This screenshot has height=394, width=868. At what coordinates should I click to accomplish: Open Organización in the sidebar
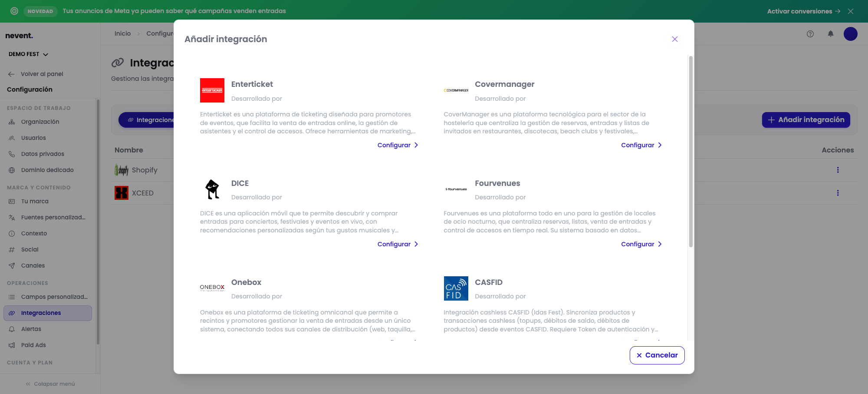(x=48, y=122)
